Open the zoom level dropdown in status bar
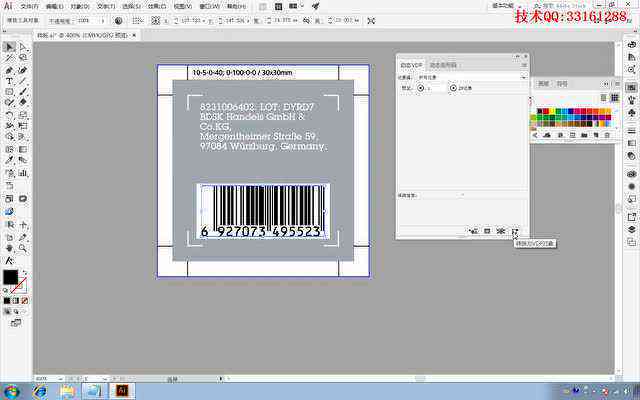The width and height of the screenshot is (640, 400). coord(60,379)
